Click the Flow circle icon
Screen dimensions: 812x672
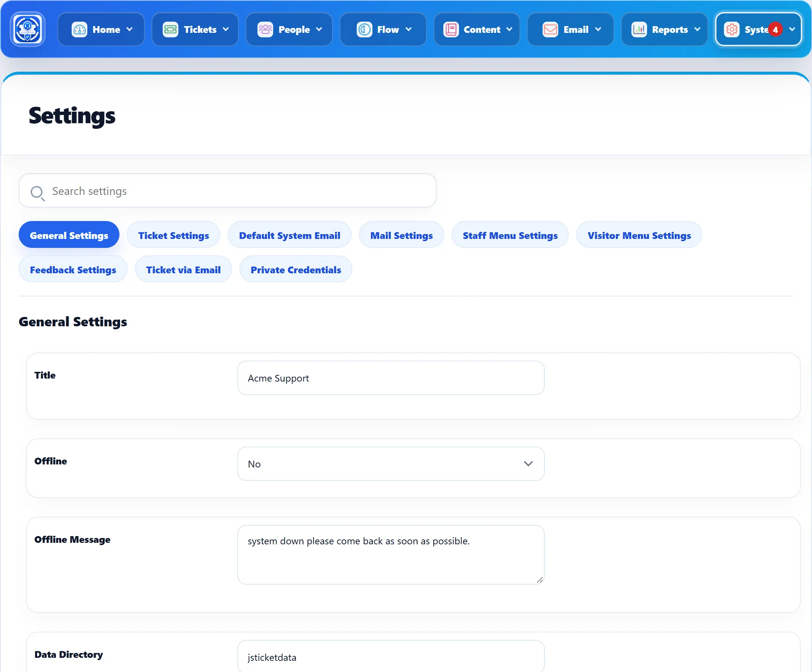click(364, 29)
